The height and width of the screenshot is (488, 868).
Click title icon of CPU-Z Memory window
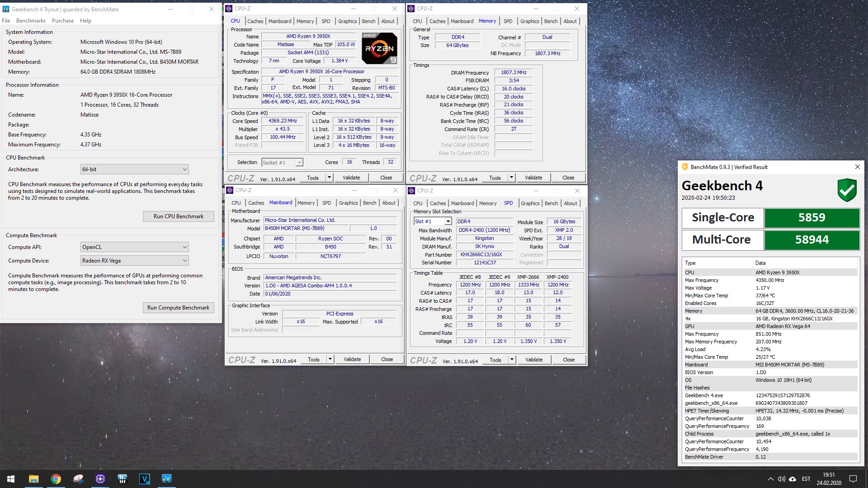tap(411, 9)
